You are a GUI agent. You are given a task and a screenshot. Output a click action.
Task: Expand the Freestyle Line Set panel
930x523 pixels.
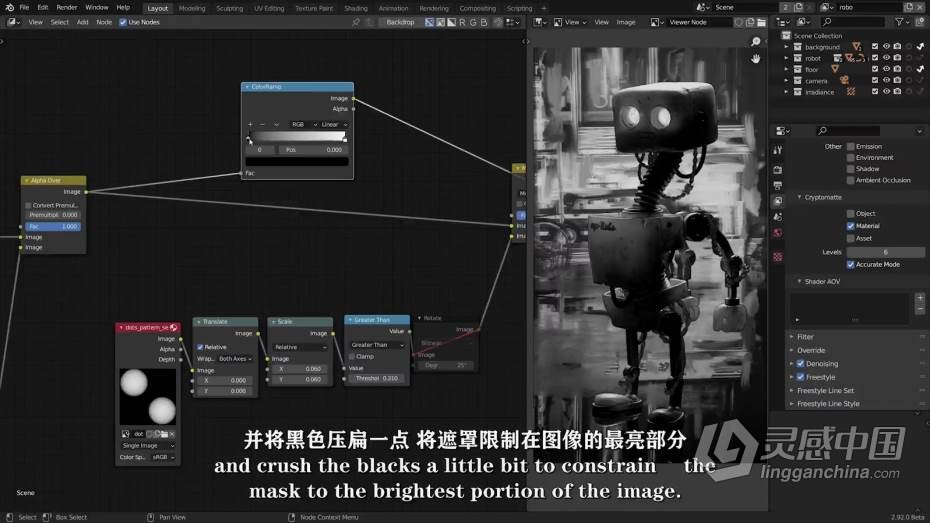click(x=792, y=391)
